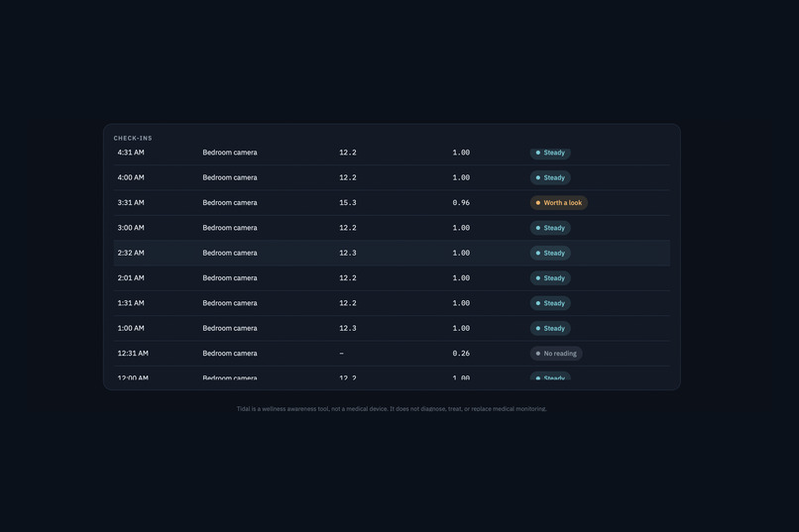Screen dimensions: 799x532
Task: Click the Tidal wellness disclaimer text
Action: coord(392,409)
